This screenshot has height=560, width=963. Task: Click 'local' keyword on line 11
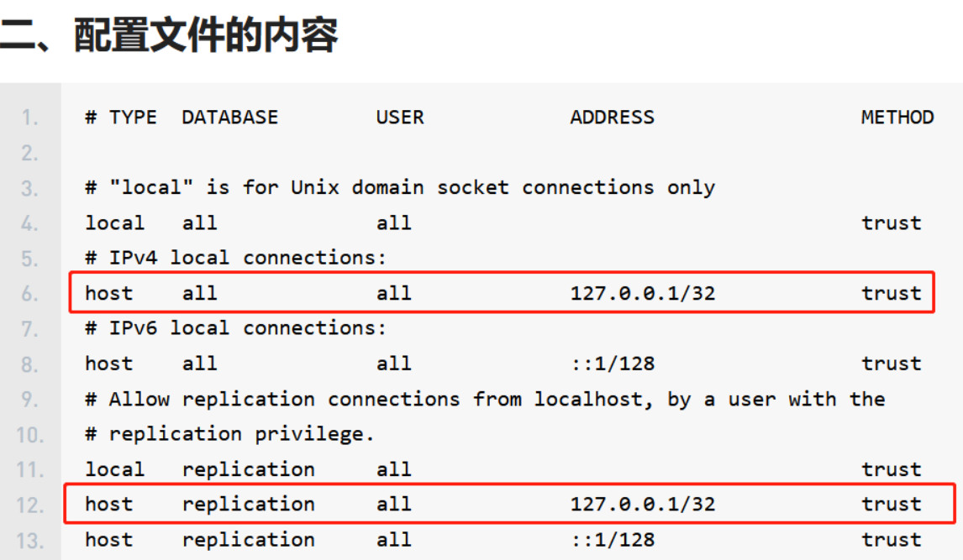pyautogui.click(x=115, y=469)
